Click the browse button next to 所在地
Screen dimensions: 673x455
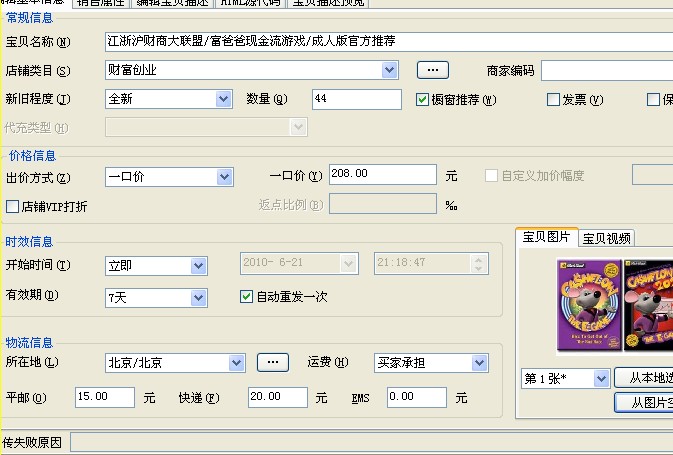point(273,362)
